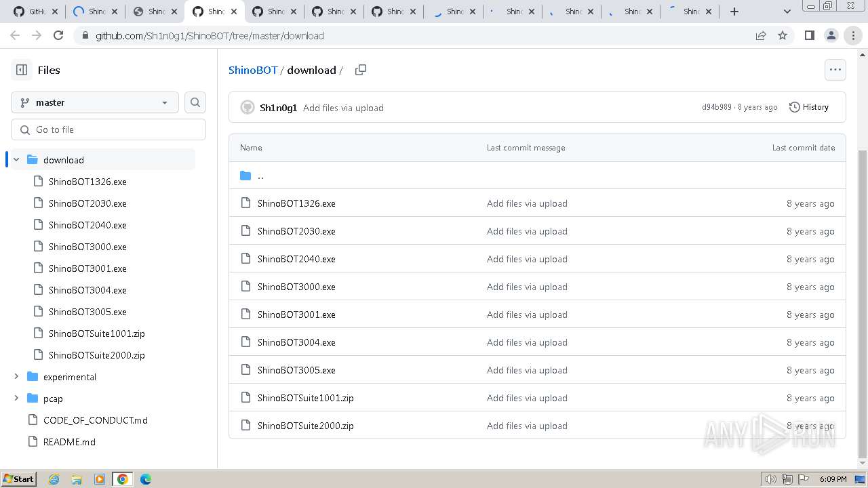Click the volume speaker tray icon
This screenshot has height=488, width=868.
(770, 479)
